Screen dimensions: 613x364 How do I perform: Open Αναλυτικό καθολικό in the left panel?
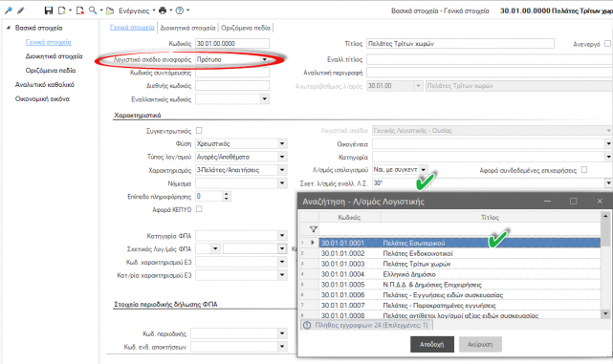coord(45,85)
